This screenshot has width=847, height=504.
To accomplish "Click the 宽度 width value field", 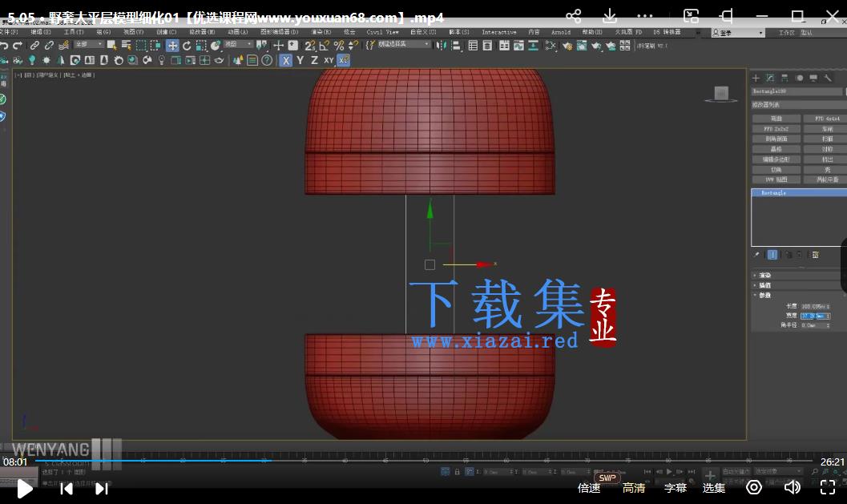I will [815, 316].
